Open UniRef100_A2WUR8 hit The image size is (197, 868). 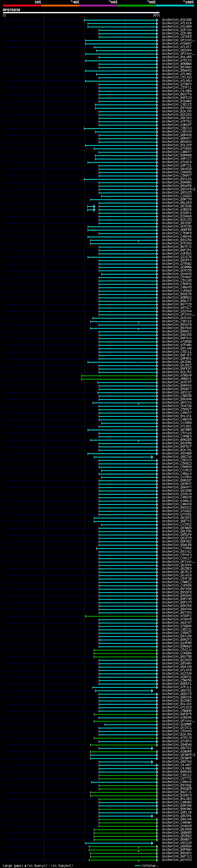pos(176,751)
